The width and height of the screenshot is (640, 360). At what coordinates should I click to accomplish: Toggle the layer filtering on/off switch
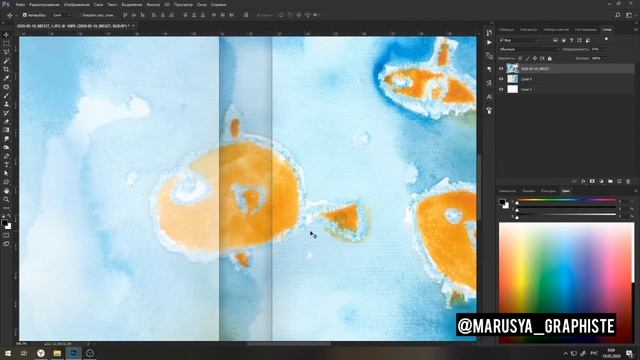(607, 40)
